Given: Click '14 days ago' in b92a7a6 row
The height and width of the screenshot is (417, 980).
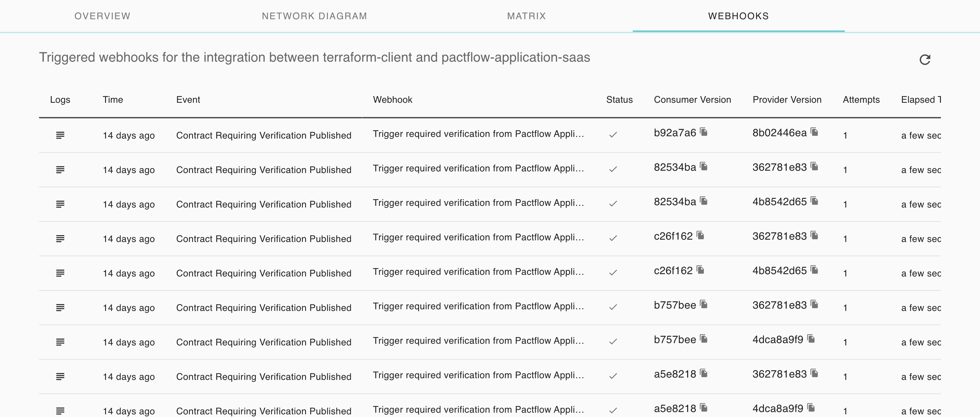Looking at the screenshot, I should click(x=129, y=136).
